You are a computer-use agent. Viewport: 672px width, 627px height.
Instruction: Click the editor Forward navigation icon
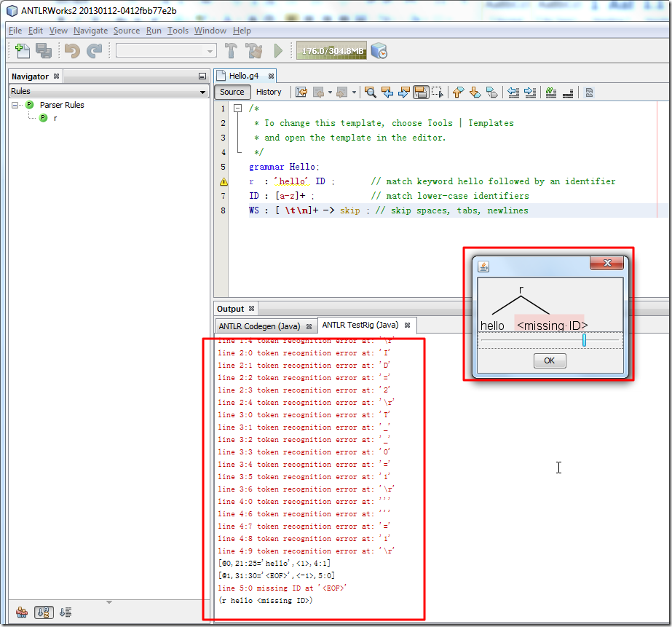(x=342, y=92)
